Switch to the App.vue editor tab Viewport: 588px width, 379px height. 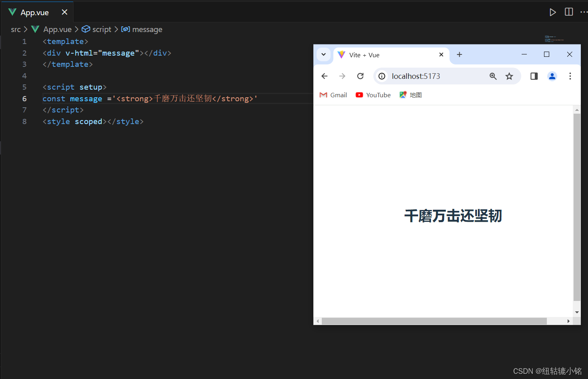(x=34, y=12)
